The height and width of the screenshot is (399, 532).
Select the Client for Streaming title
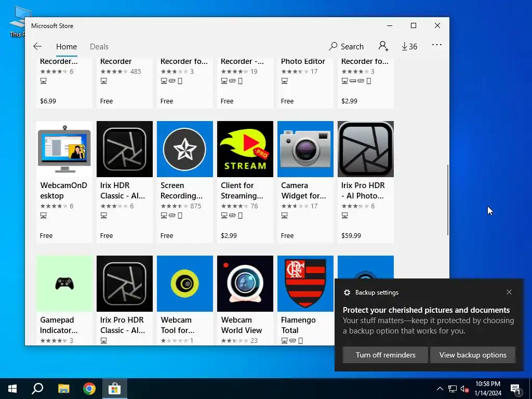[242, 190]
